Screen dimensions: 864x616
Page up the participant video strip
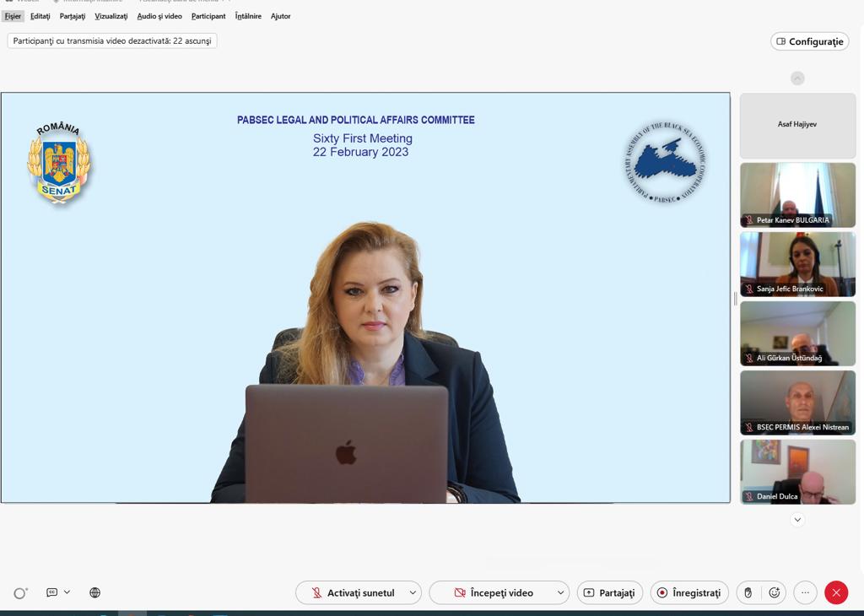[x=797, y=78]
